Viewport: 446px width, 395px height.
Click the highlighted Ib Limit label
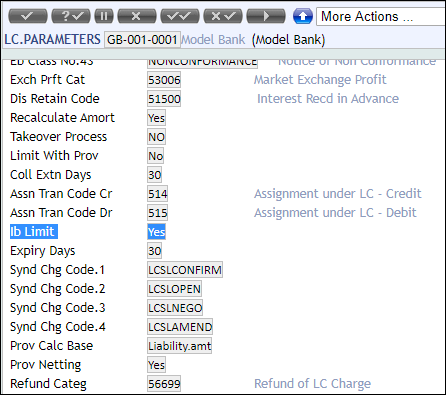(34, 232)
